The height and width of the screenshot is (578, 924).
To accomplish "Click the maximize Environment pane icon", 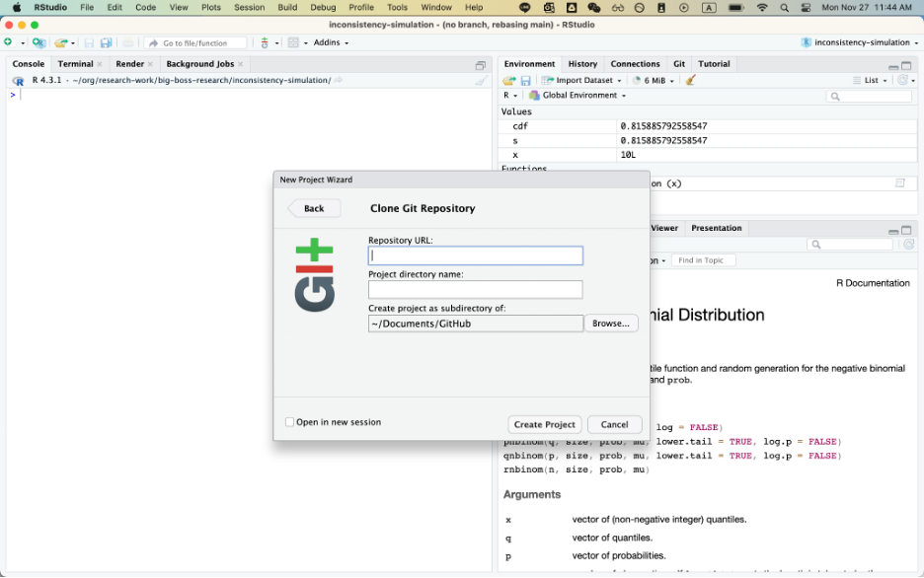I will (906, 65).
